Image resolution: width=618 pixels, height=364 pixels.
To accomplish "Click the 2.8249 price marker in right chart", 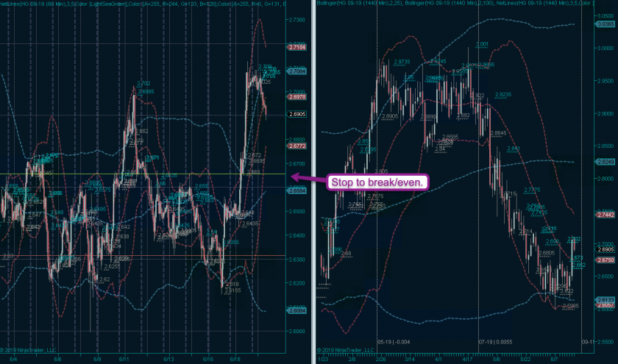I will click(x=605, y=162).
